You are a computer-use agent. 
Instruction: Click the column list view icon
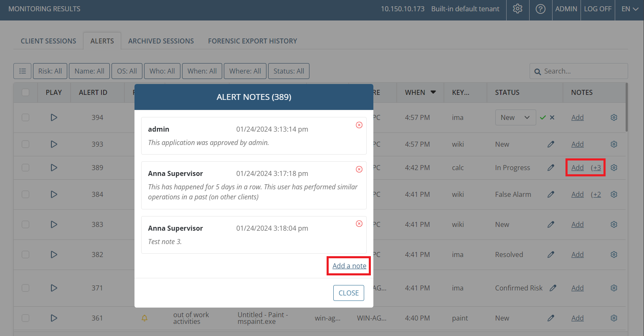click(23, 71)
